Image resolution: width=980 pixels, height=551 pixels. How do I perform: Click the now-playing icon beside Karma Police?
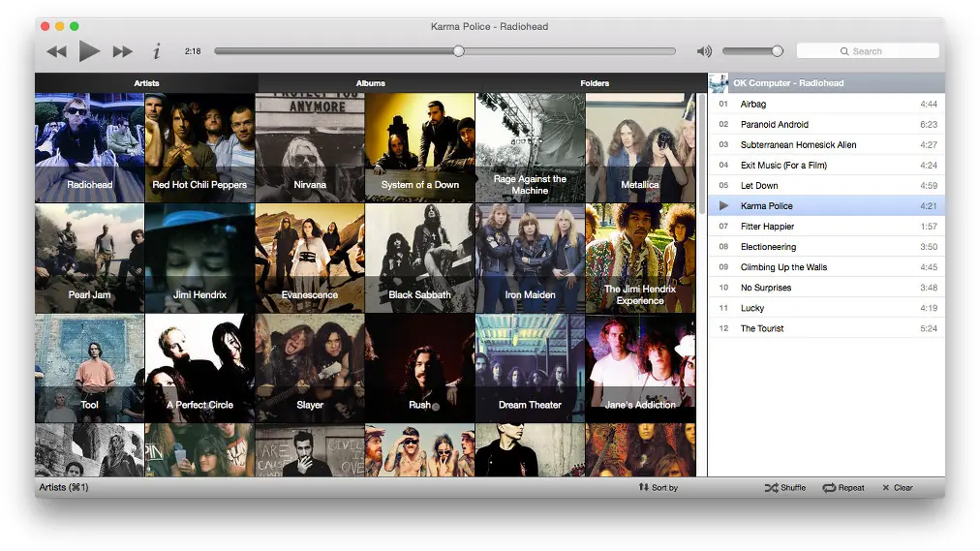point(723,205)
